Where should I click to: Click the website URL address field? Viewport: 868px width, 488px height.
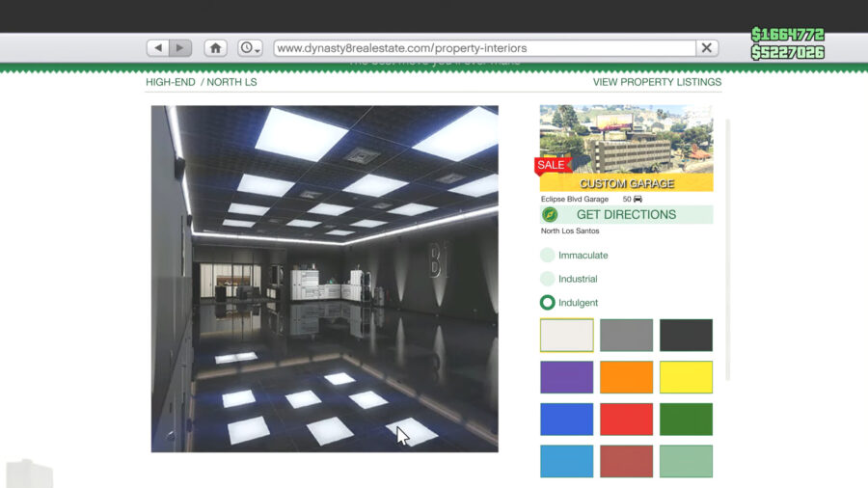click(482, 48)
